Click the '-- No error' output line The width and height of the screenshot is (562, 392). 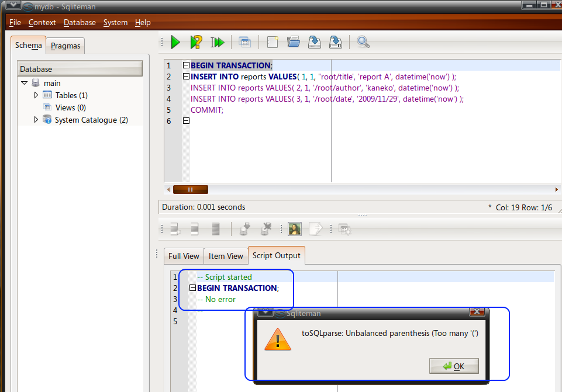pyautogui.click(x=216, y=299)
